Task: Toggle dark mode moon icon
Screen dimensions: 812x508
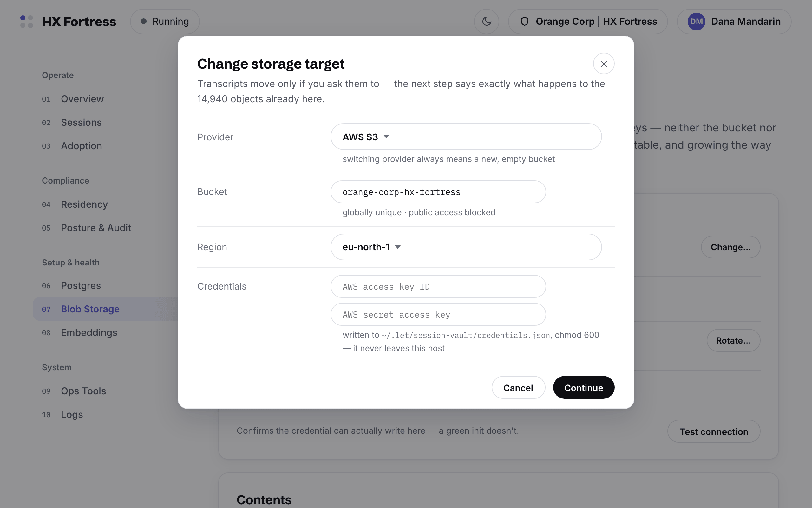Action: [x=487, y=22]
